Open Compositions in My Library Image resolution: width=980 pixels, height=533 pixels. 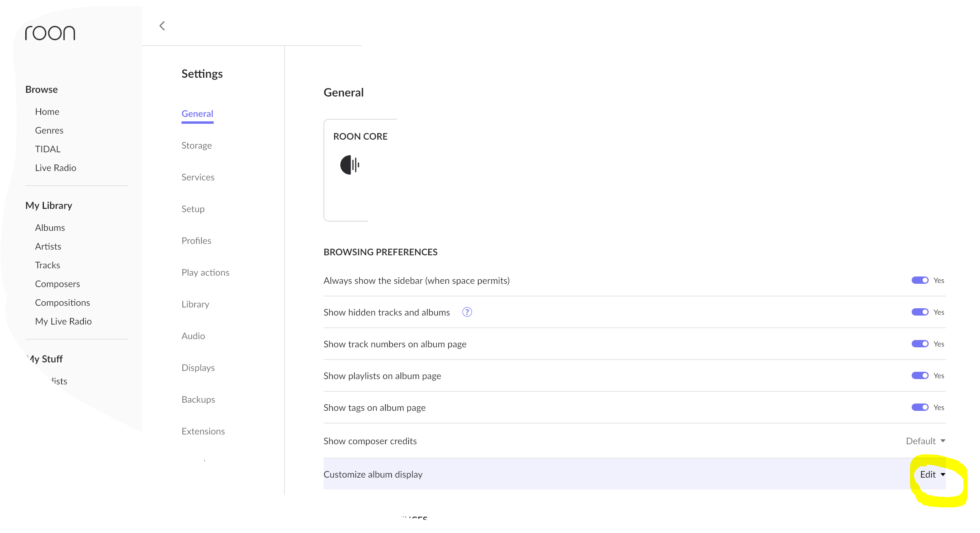click(x=63, y=303)
